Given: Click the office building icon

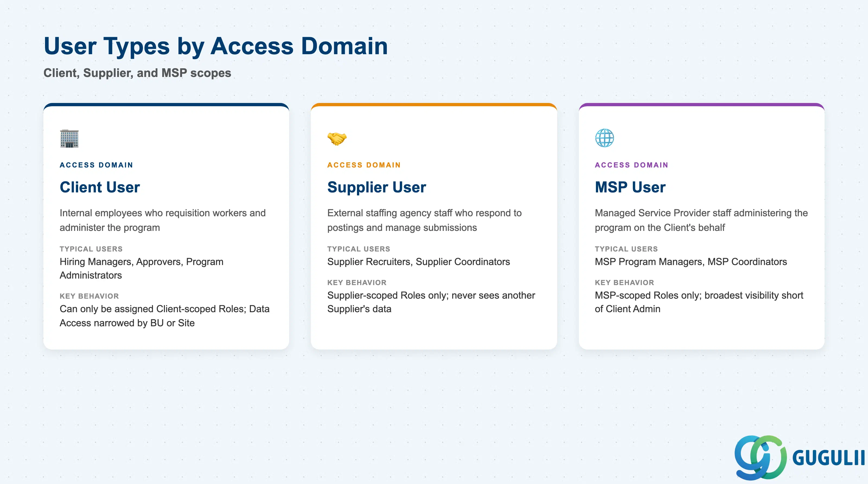Looking at the screenshot, I should coord(69,138).
